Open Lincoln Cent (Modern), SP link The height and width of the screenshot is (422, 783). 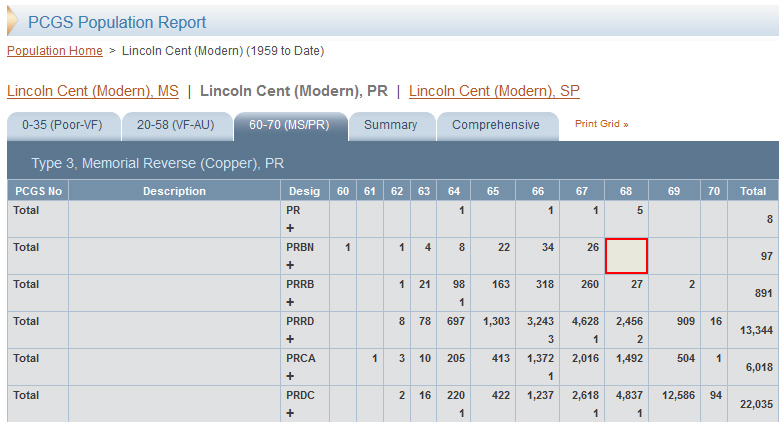click(494, 91)
